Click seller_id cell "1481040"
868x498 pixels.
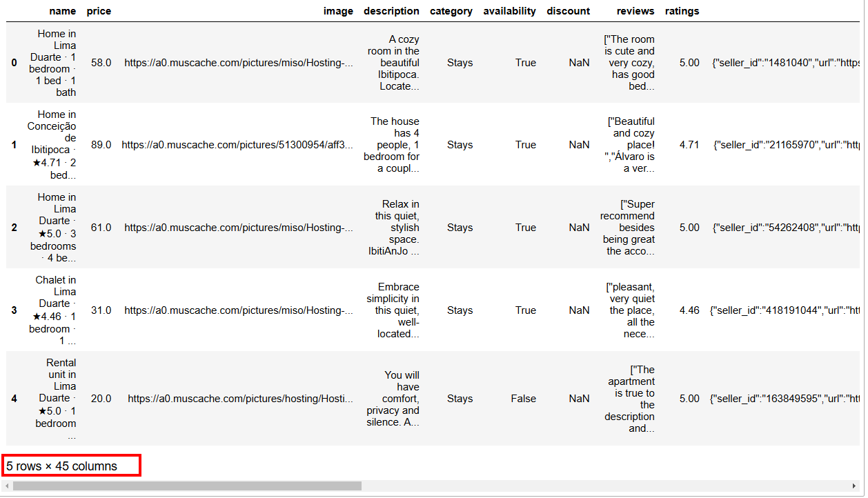[786, 63]
